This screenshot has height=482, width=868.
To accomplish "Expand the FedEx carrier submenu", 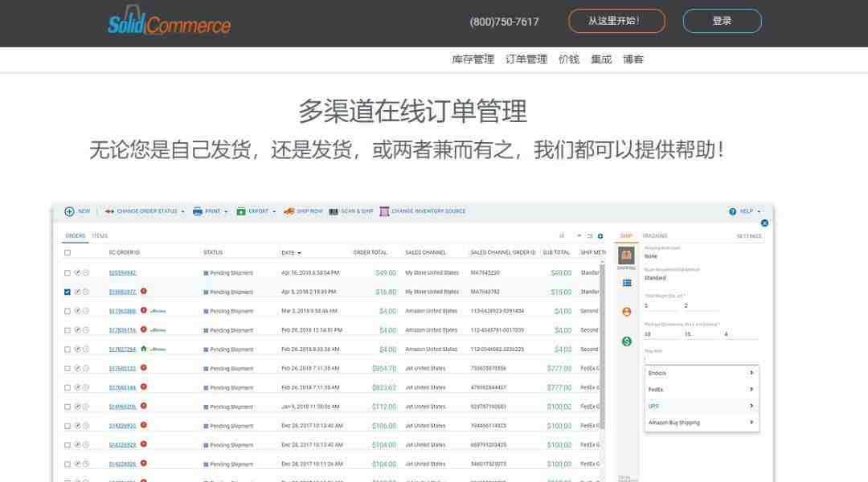I will point(702,390).
